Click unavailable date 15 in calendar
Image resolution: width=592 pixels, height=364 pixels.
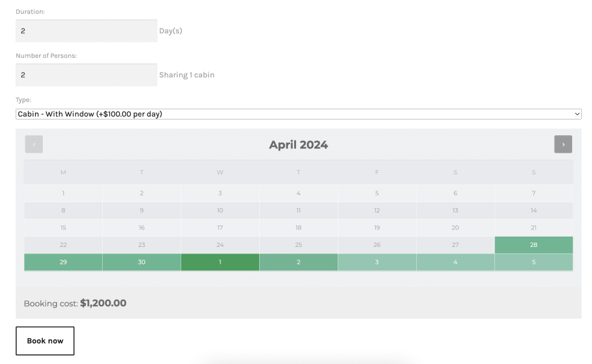click(x=63, y=228)
